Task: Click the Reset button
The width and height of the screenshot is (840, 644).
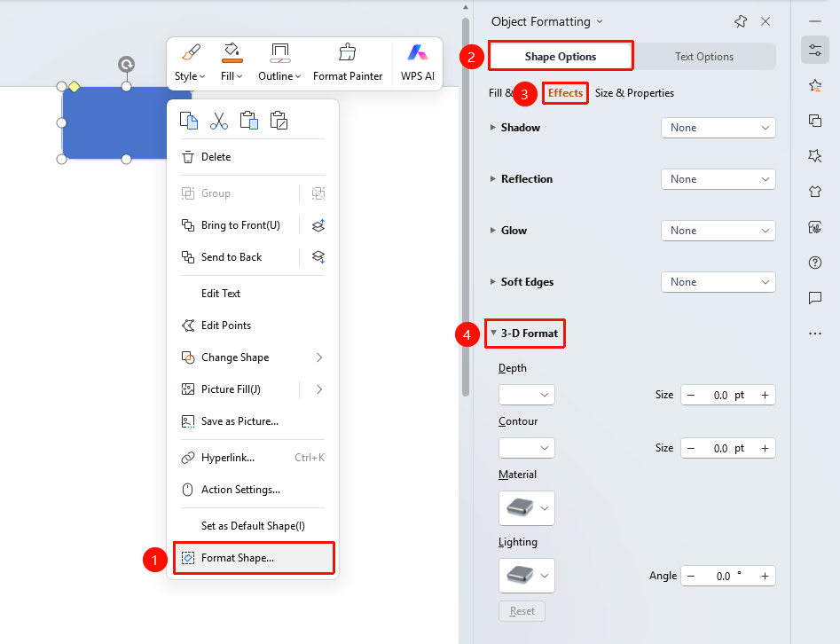Action: [x=522, y=611]
